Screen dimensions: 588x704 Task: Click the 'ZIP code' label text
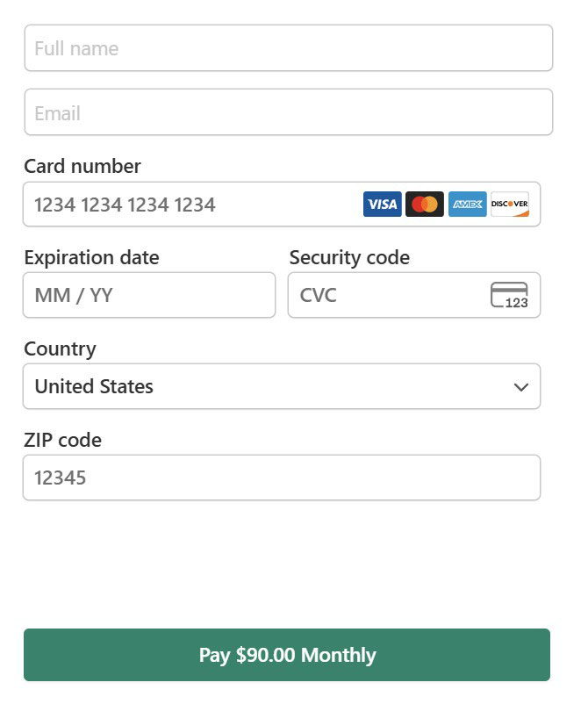63,441
